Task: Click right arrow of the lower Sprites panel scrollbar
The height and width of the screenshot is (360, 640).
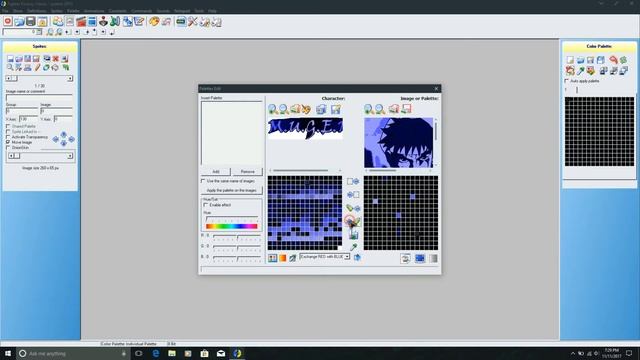Action: click(x=70, y=156)
